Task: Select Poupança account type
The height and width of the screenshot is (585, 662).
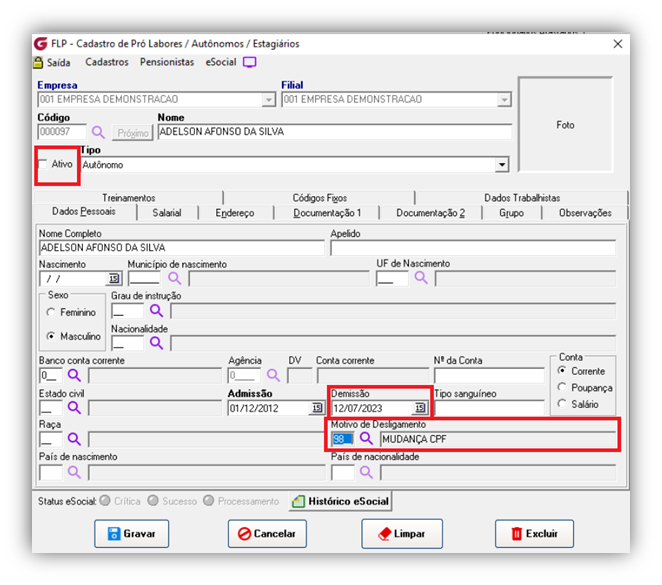Action: coord(562,387)
